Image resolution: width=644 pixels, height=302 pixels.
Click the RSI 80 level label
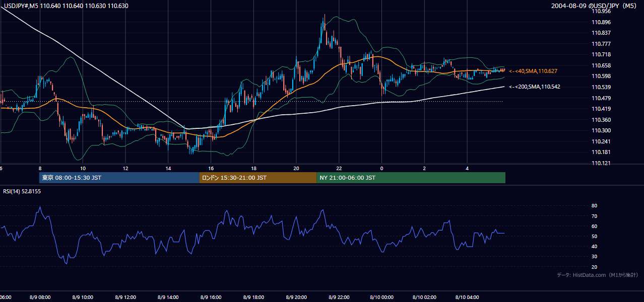tap(594, 206)
